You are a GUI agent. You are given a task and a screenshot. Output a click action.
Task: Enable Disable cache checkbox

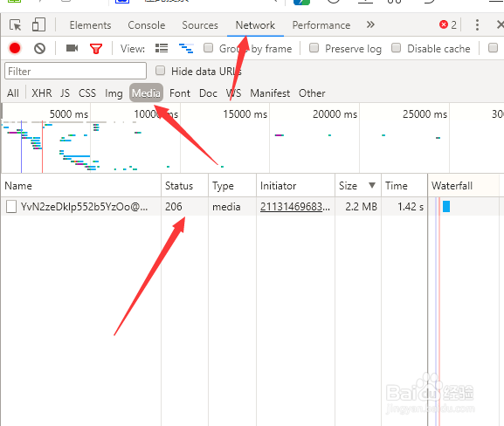tap(396, 48)
